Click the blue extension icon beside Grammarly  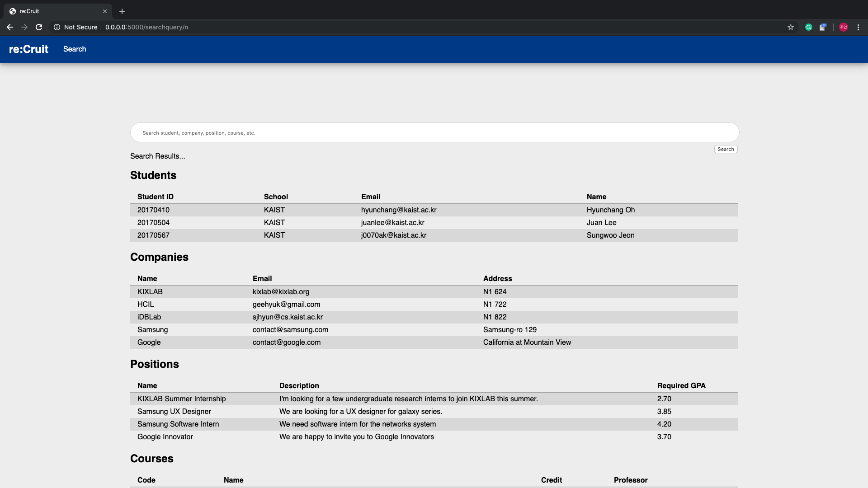[823, 27]
